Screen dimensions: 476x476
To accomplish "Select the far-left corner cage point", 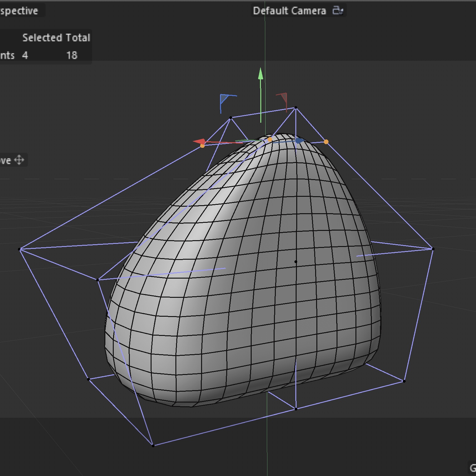I will point(20,249).
